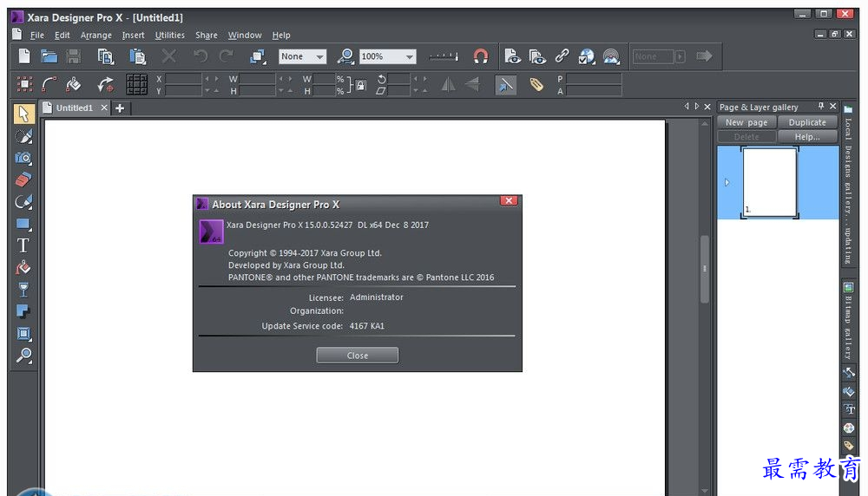Open the Utilities menu
The image size is (868, 496).
tap(170, 36)
